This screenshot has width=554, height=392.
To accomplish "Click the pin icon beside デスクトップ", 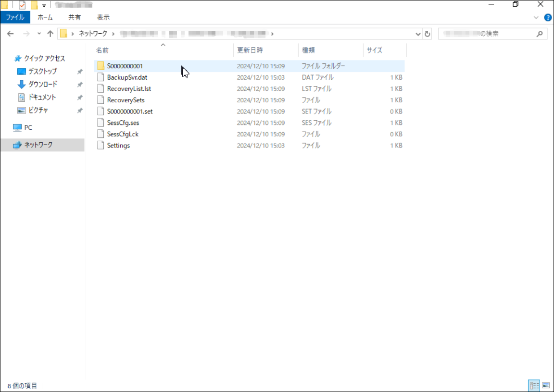I will [x=80, y=72].
